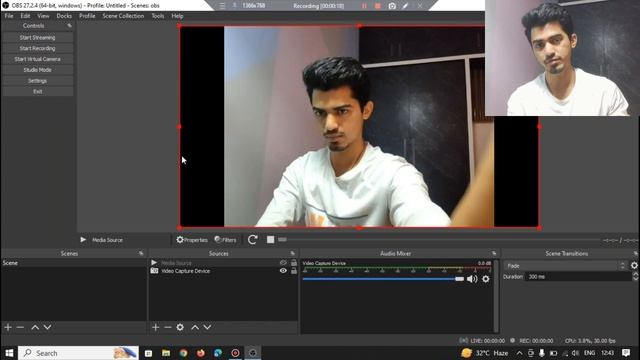
Task: Move the scene up in Scenes panel
Action: click(35, 327)
